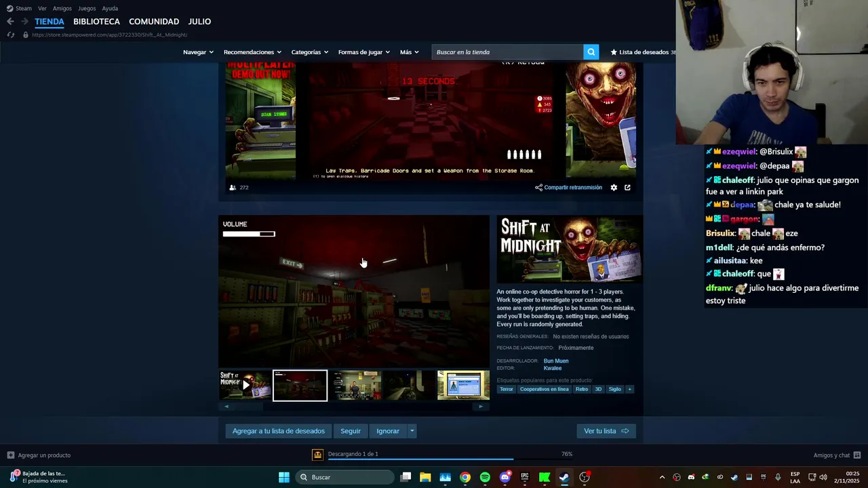Open Ignorar options dropdown arrow
This screenshot has width=868, height=488.
point(412,431)
